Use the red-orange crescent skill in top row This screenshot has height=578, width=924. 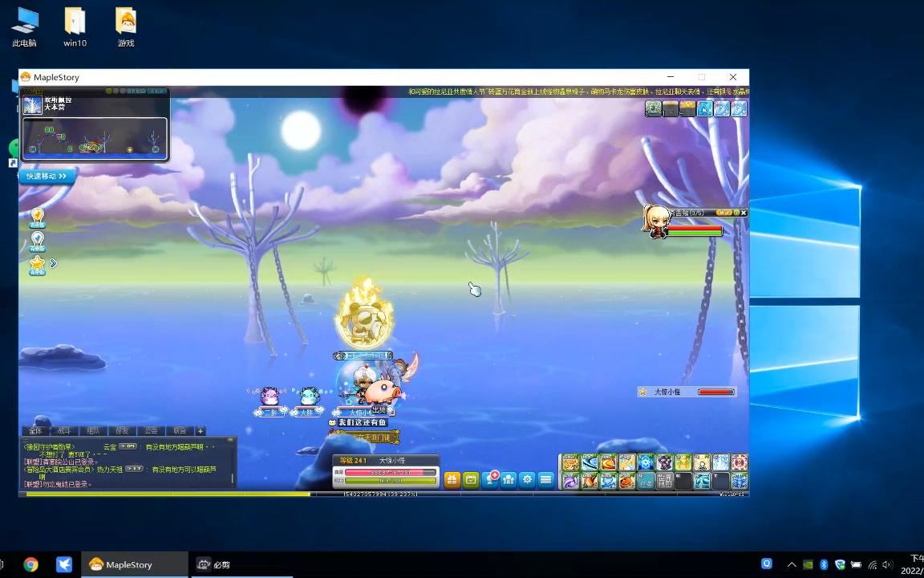pyautogui.click(x=609, y=462)
